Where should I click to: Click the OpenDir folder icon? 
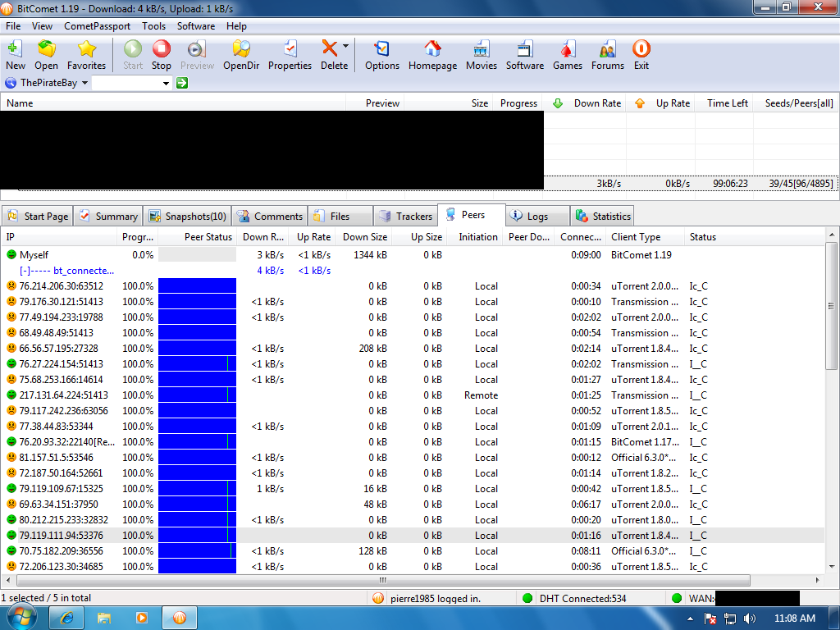241,48
